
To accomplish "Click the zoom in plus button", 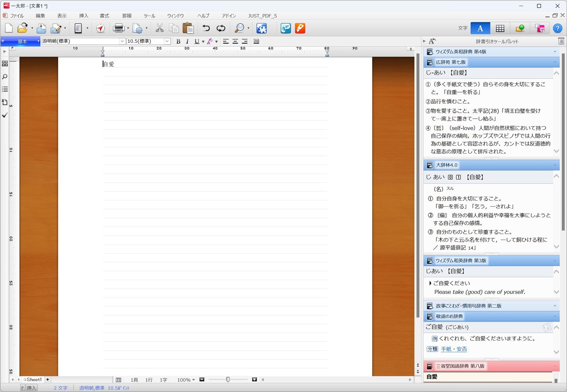I will coord(254,380).
